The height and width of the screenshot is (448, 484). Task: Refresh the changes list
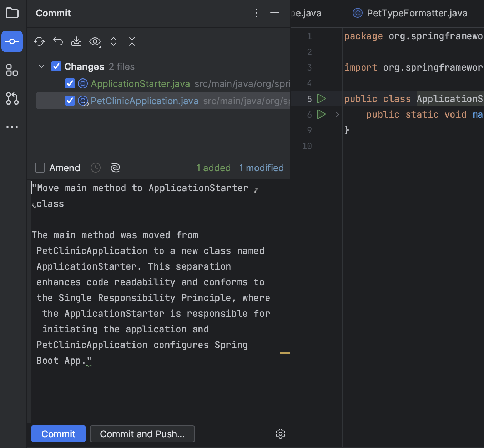pyautogui.click(x=39, y=41)
